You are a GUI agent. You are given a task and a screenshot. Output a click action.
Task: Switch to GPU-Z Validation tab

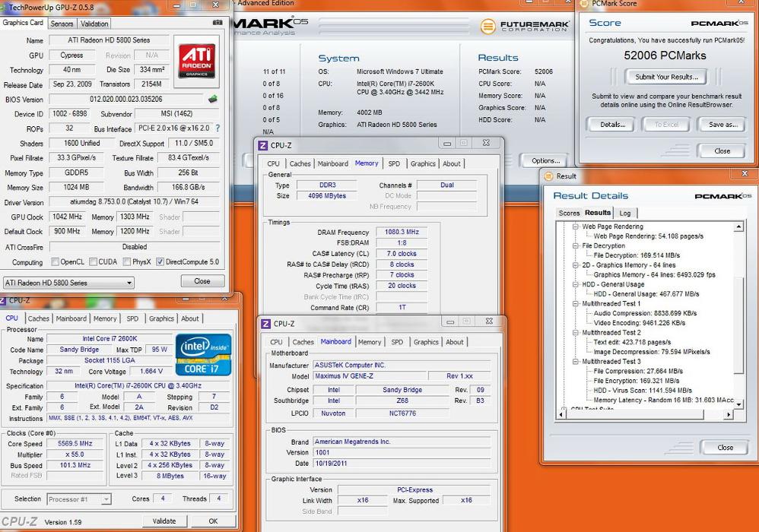(x=94, y=24)
